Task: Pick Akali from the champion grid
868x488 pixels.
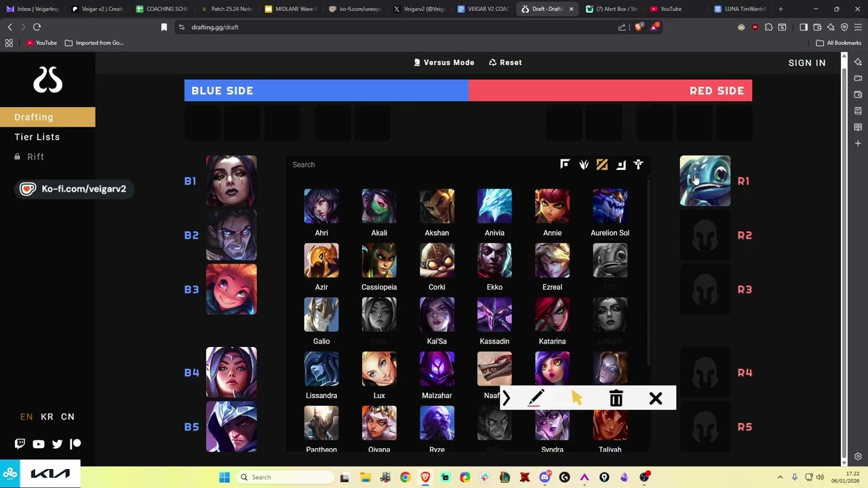Action: [x=379, y=206]
